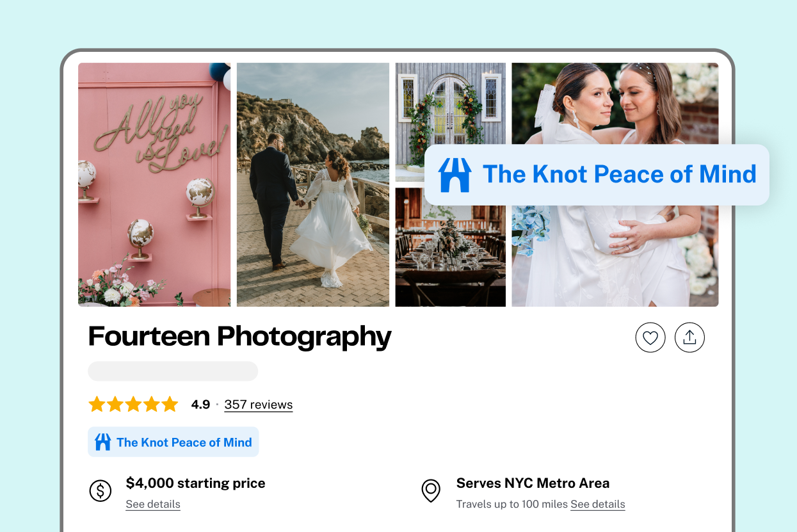The height and width of the screenshot is (532, 797).
Task: Open the pink All you need is Love photo
Action: (x=154, y=184)
